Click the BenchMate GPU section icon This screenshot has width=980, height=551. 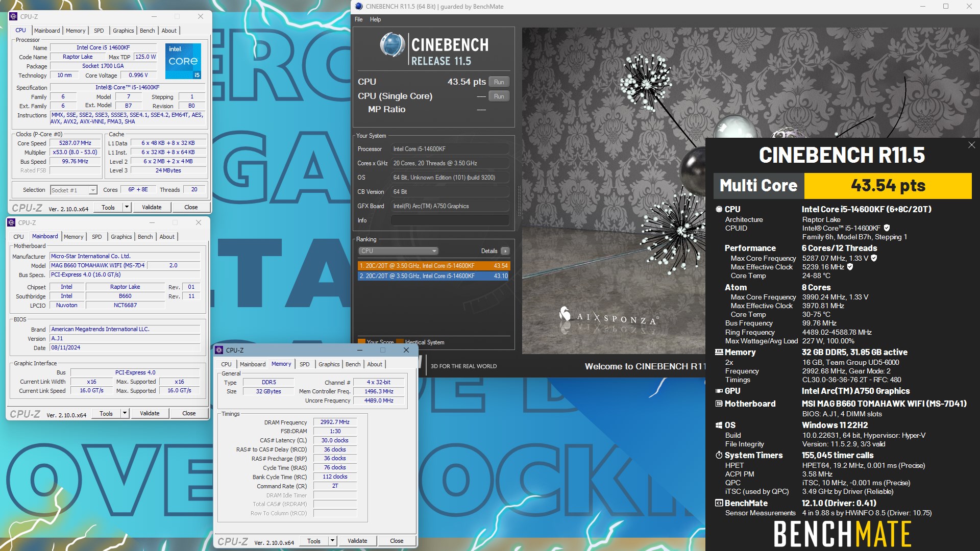click(719, 391)
